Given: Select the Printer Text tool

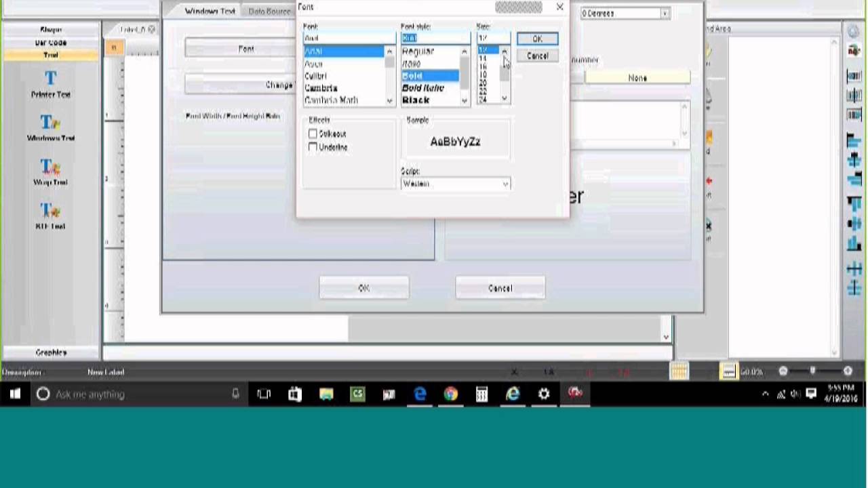Looking at the screenshot, I should [x=50, y=84].
